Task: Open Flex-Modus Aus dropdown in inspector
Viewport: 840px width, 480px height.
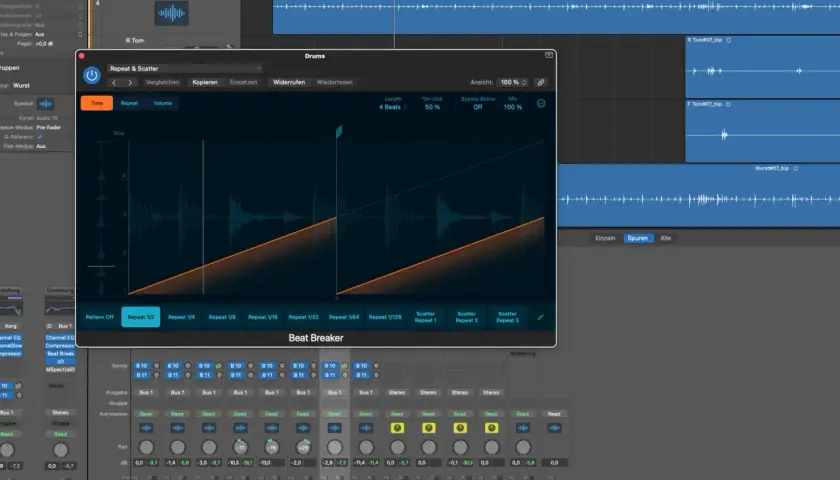Action: (41, 146)
